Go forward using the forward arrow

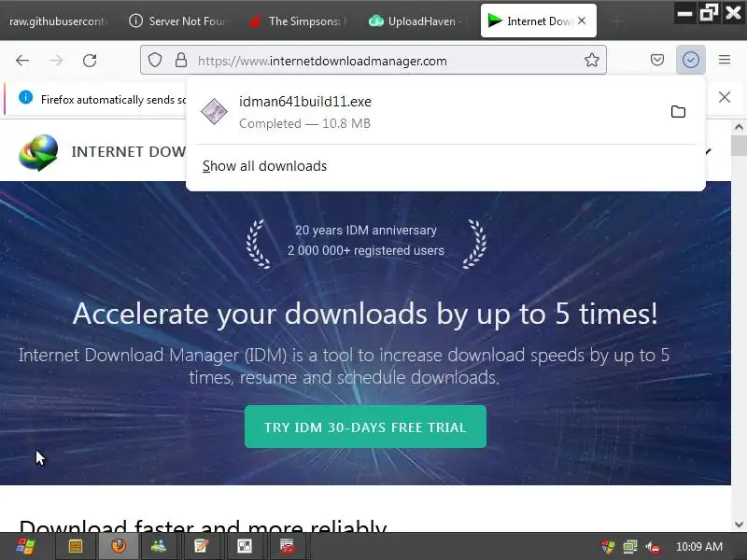point(56,61)
